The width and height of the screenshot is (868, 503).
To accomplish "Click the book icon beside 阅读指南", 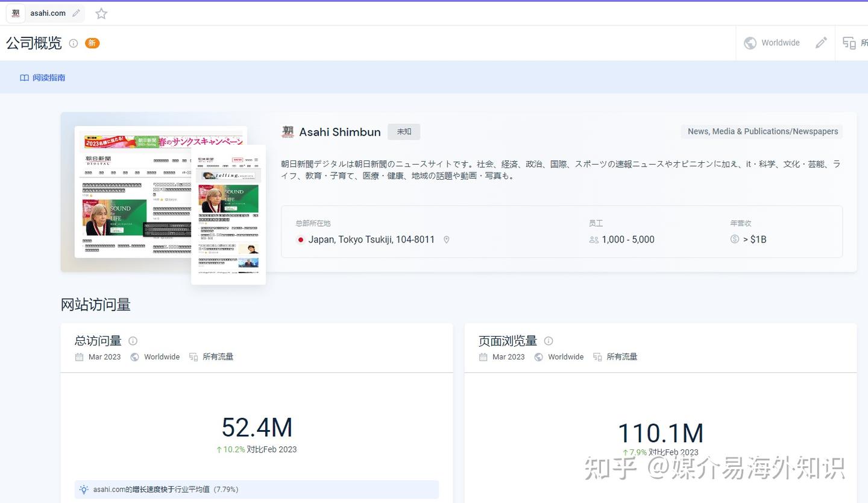I will [x=24, y=78].
